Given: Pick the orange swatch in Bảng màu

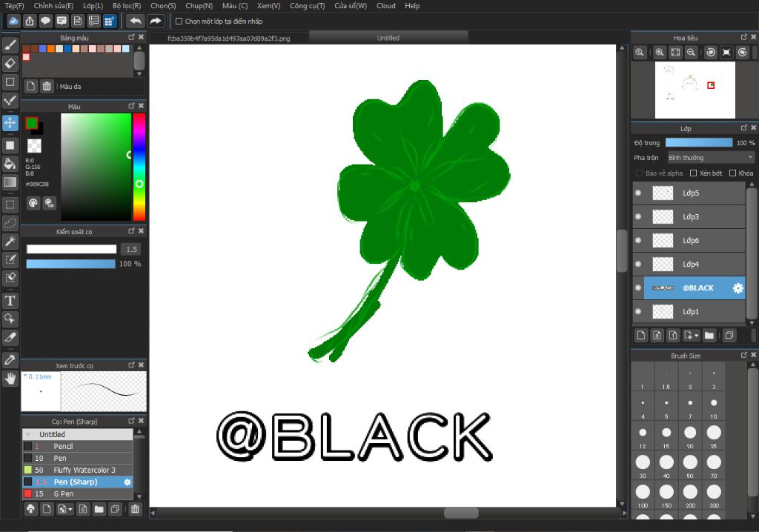Looking at the screenshot, I should point(51,48).
